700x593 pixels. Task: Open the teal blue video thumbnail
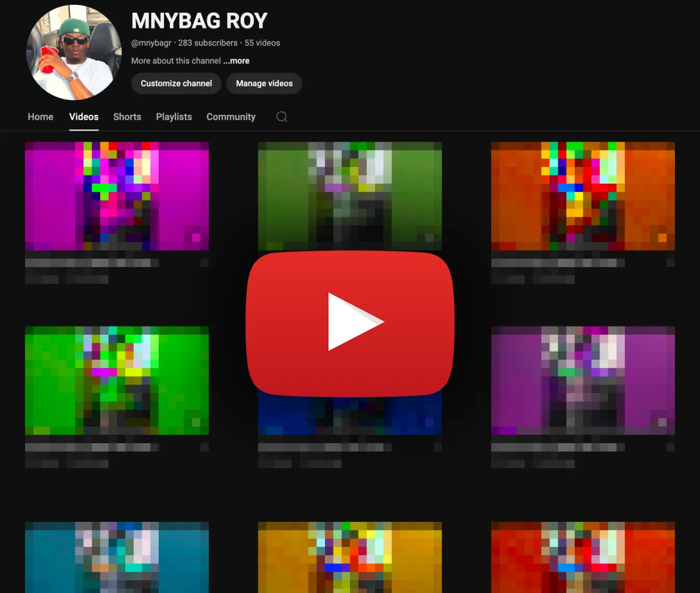pos(117,557)
